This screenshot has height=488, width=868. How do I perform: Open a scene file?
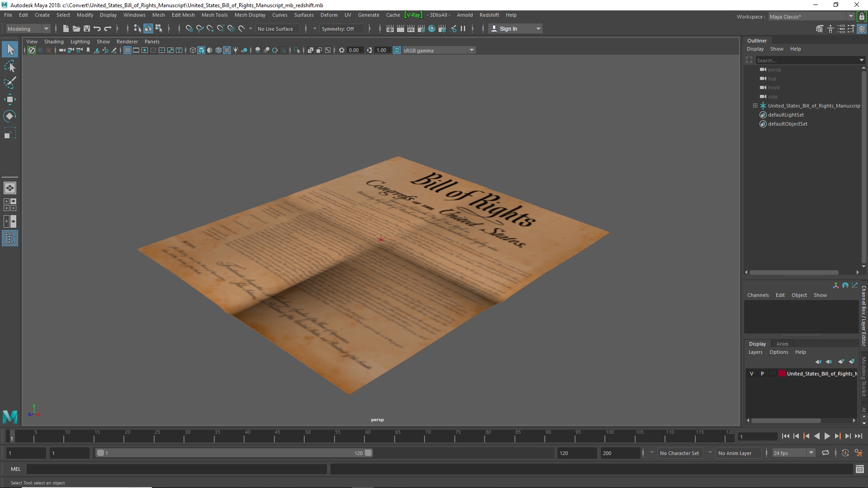(x=76, y=28)
